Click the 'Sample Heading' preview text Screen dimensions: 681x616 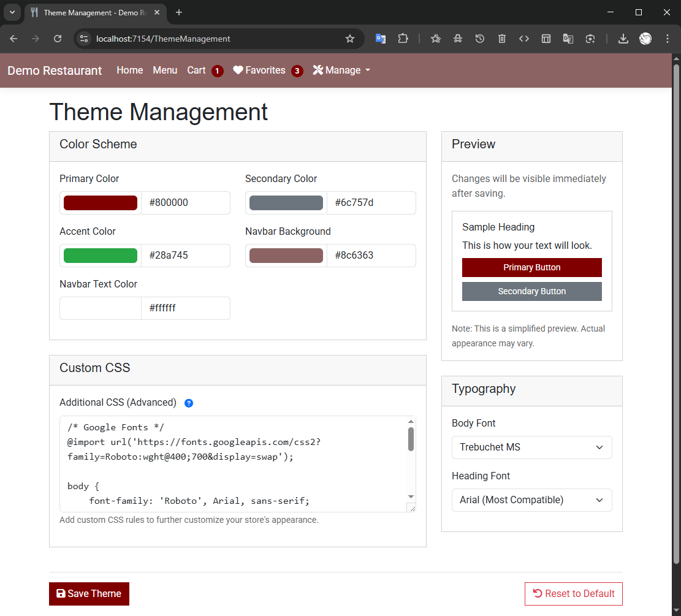(498, 227)
